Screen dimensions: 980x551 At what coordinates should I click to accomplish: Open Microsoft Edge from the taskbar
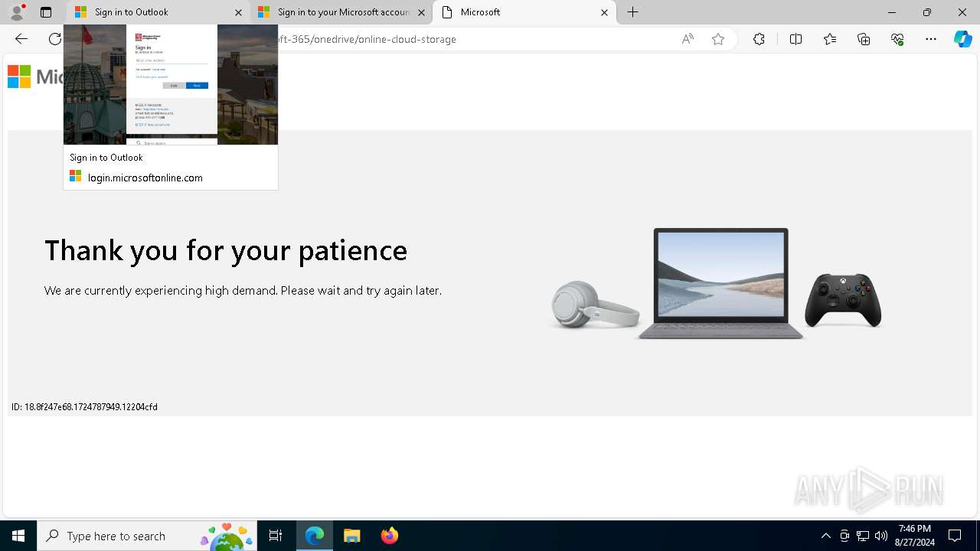315,536
